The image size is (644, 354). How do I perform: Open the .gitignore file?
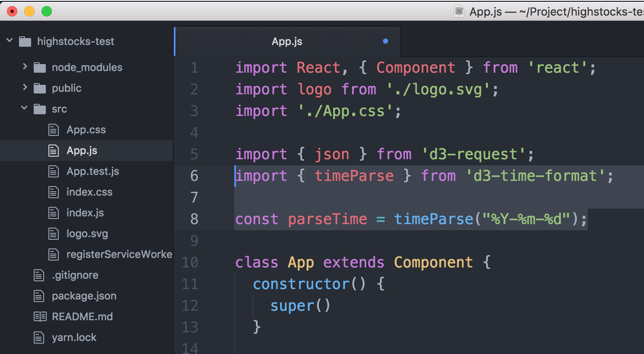(x=75, y=275)
